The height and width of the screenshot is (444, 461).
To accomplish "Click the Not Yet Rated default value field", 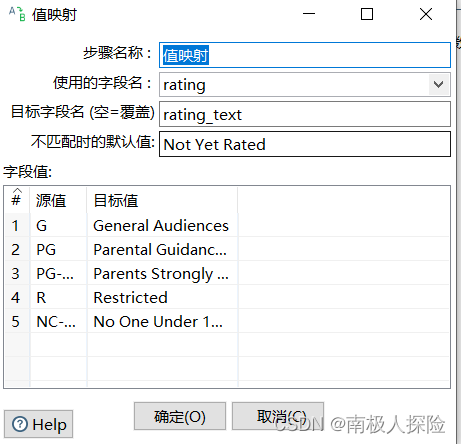I will pos(305,144).
